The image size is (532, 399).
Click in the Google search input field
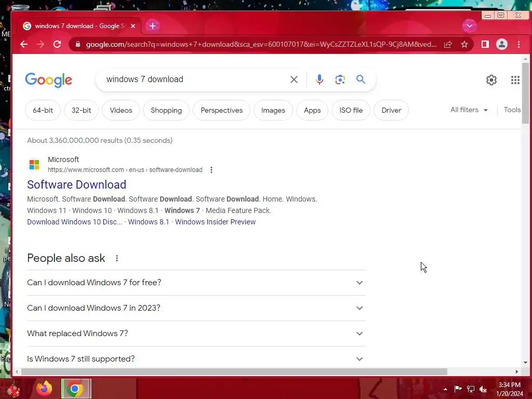click(x=195, y=79)
